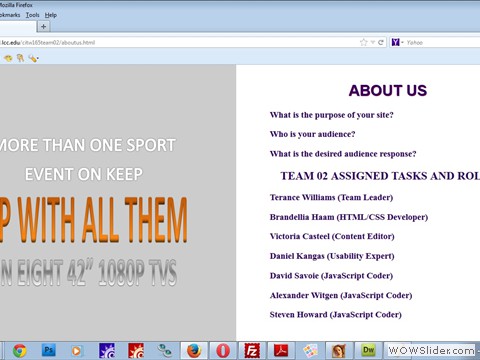Image resolution: width=480 pixels, height=360 pixels.
Task: Reload the page with the refresh icon
Action: coord(381,42)
